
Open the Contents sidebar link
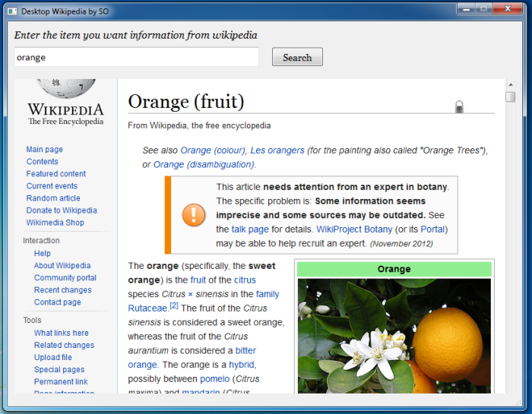[42, 162]
